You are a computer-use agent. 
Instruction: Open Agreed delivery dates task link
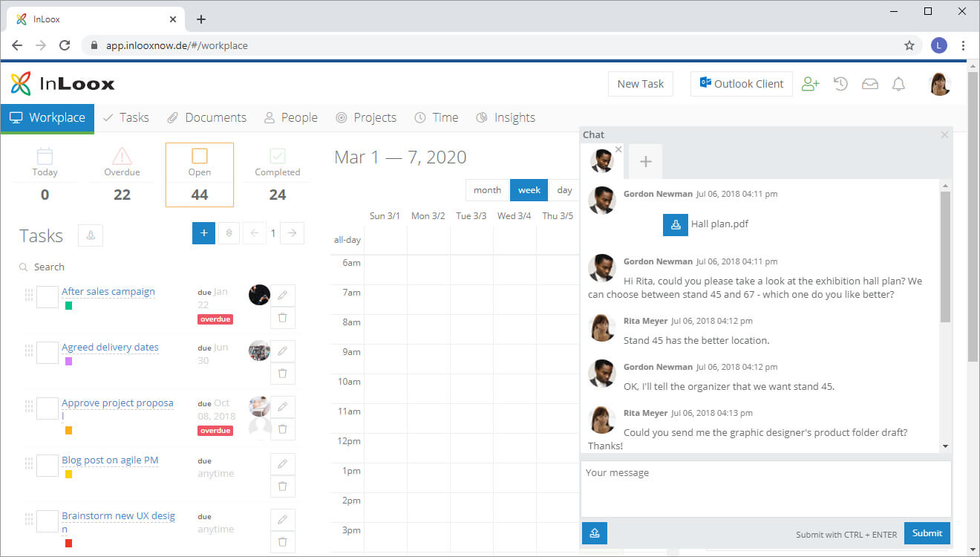click(110, 347)
